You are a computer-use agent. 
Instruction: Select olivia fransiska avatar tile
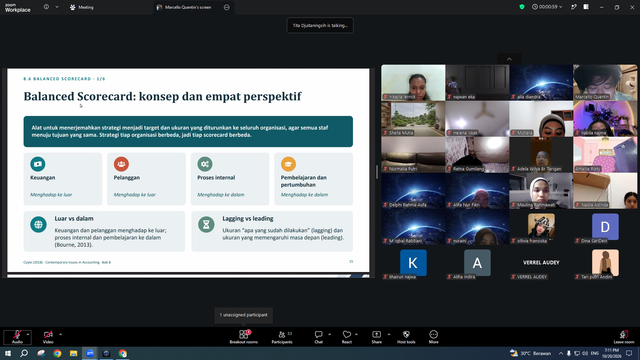click(541, 227)
